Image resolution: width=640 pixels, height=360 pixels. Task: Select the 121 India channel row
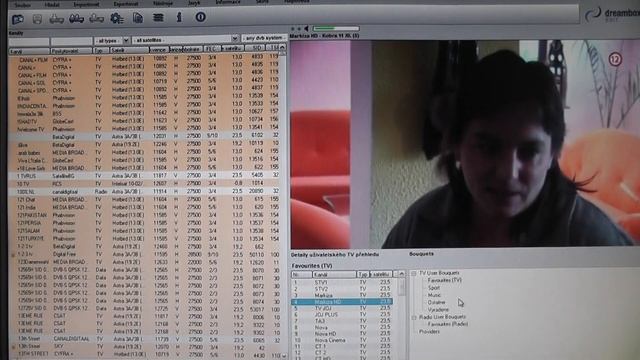coord(144,207)
